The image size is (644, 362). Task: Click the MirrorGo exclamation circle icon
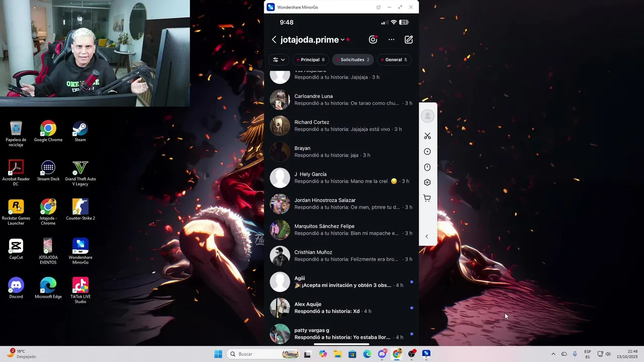[427, 167]
